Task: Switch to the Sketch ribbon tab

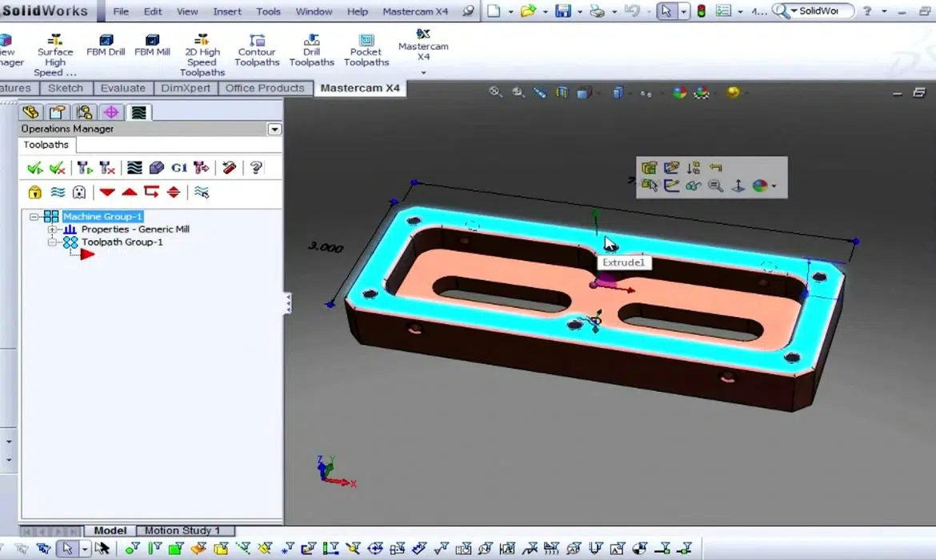Action: click(x=65, y=88)
